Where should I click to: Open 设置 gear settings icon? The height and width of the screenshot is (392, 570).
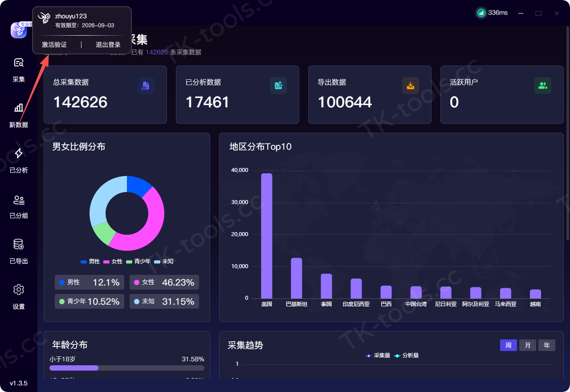19,290
